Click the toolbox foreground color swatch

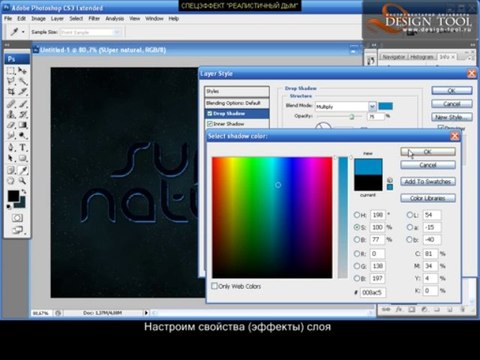tap(13, 196)
